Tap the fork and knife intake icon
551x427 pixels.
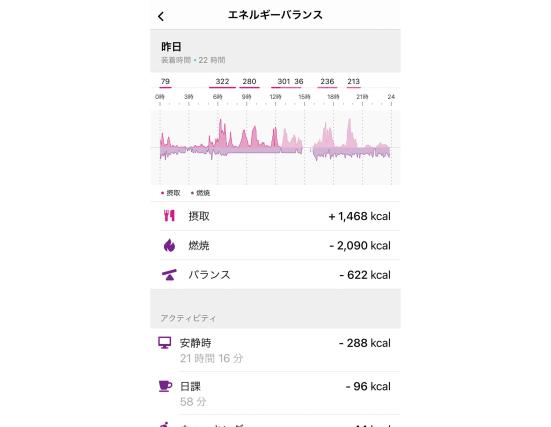point(169,215)
